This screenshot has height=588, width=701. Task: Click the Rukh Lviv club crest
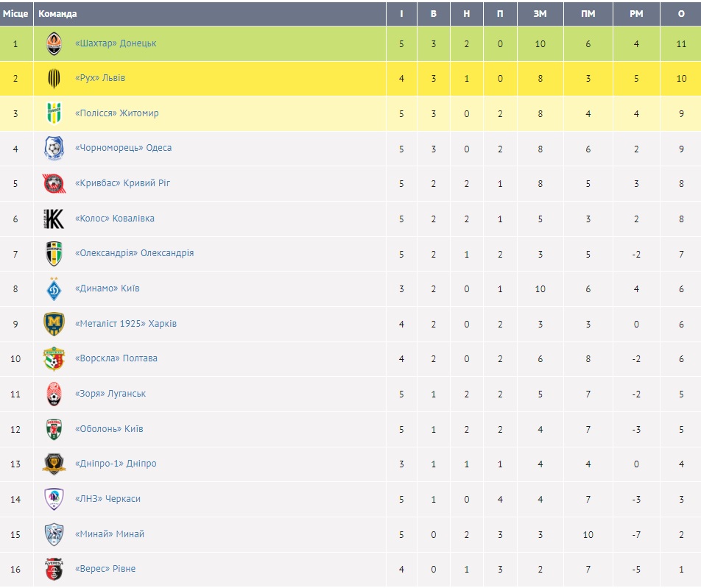click(x=54, y=79)
